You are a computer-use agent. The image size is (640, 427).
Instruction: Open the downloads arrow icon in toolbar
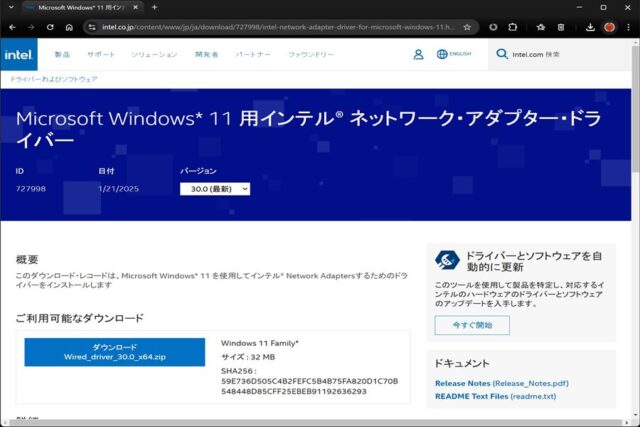(x=590, y=27)
